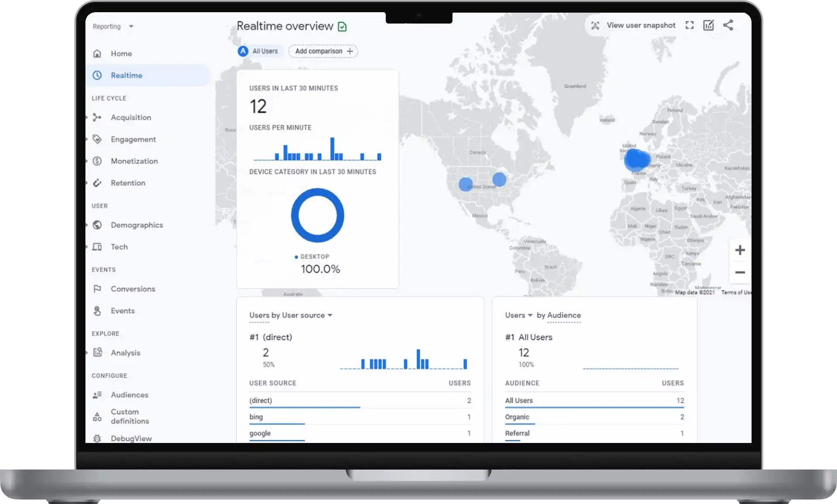Expand the Analysis section arrow
Image resolution: width=837 pixels, height=504 pixels.
[x=87, y=352]
